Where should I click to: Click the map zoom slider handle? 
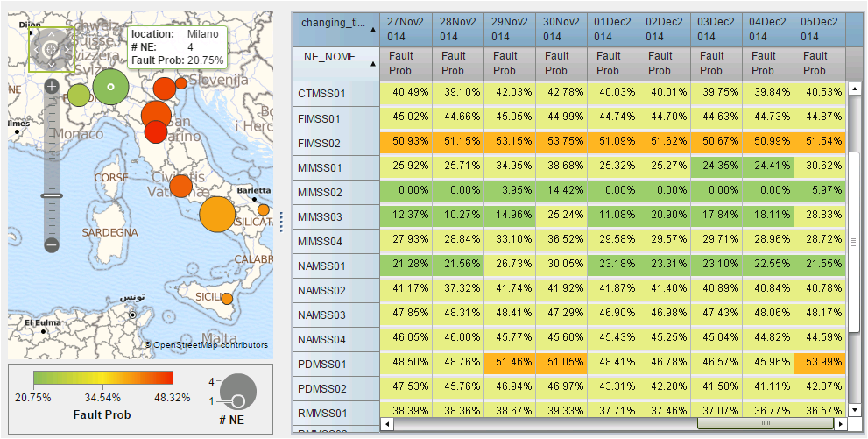tap(51, 195)
